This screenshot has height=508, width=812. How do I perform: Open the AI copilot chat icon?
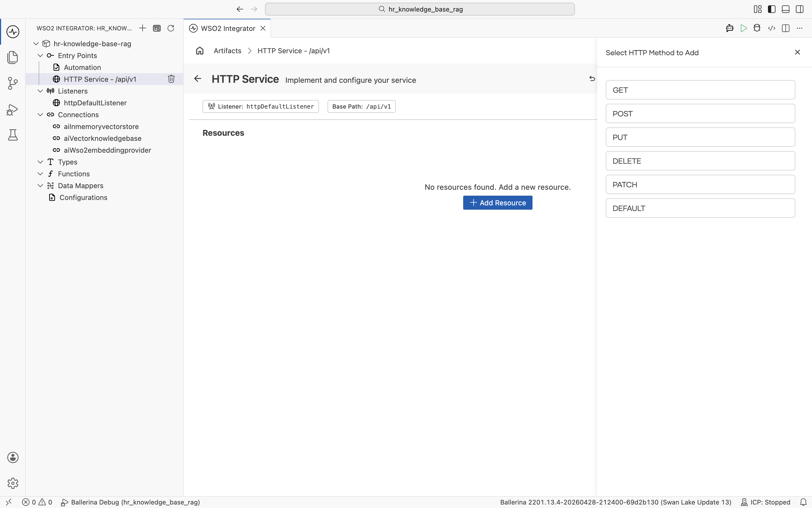(730, 28)
